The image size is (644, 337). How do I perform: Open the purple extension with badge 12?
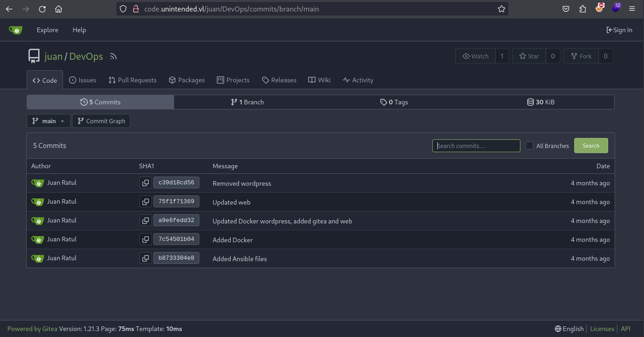point(616,8)
